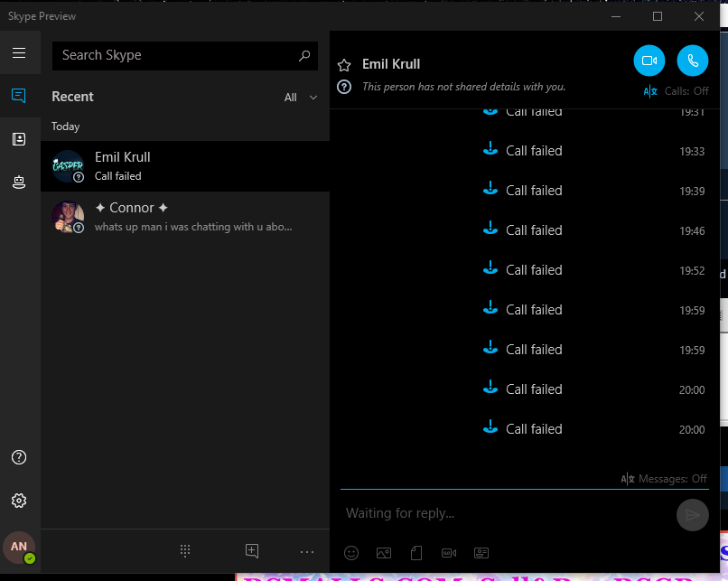Open the dial pad
728x581 pixels.
tap(185, 551)
